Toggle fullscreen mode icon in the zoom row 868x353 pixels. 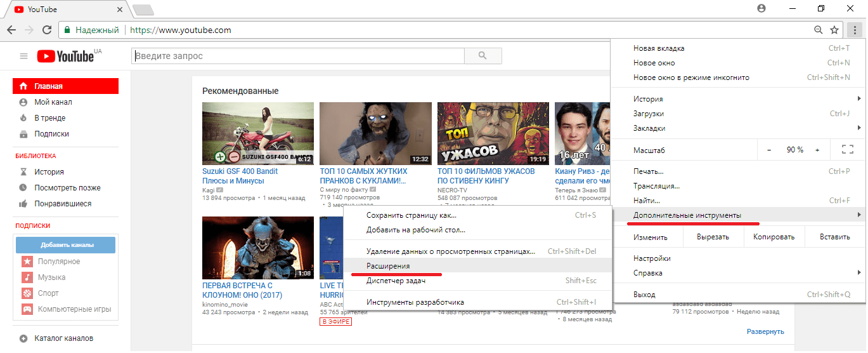tap(847, 150)
